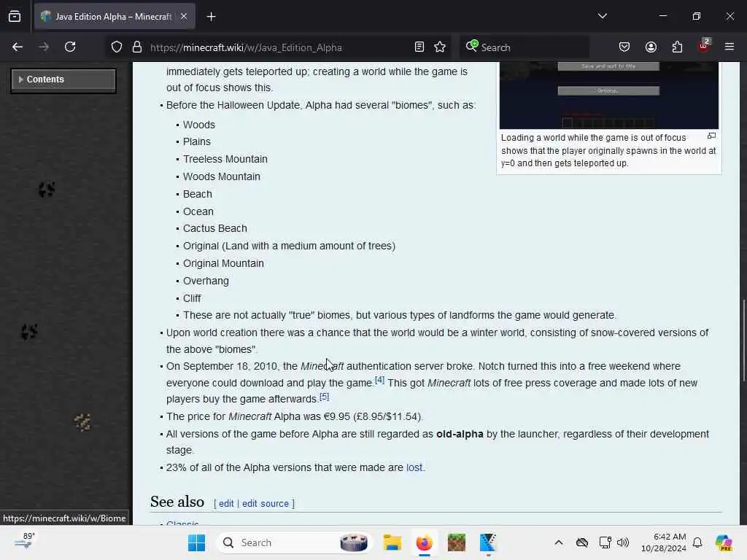Open the Extensions puzzle icon
Image resolution: width=747 pixels, height=560 pixels.
click(677, 47)
